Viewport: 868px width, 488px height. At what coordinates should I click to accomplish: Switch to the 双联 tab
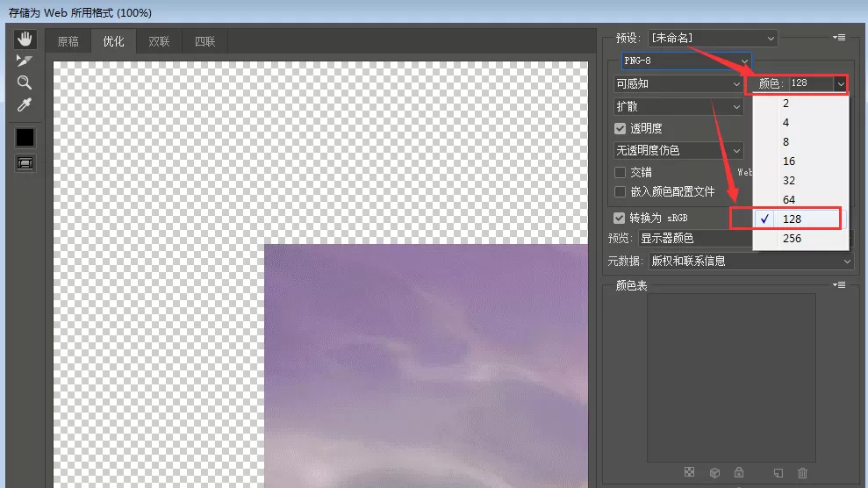tap(159, 41)
